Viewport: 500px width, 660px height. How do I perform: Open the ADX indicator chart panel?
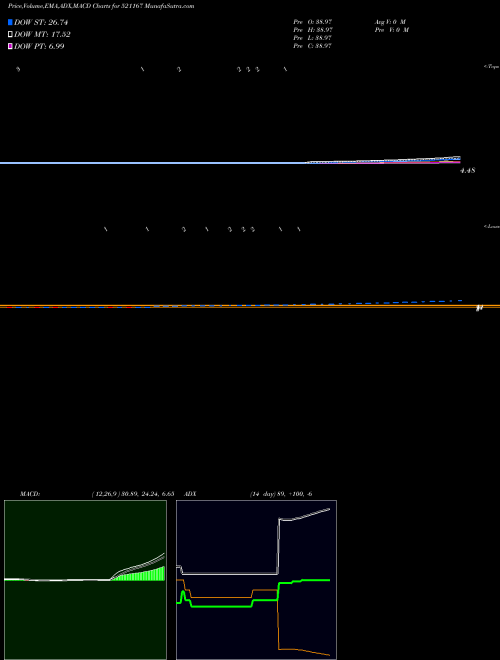tap(256, 580)
